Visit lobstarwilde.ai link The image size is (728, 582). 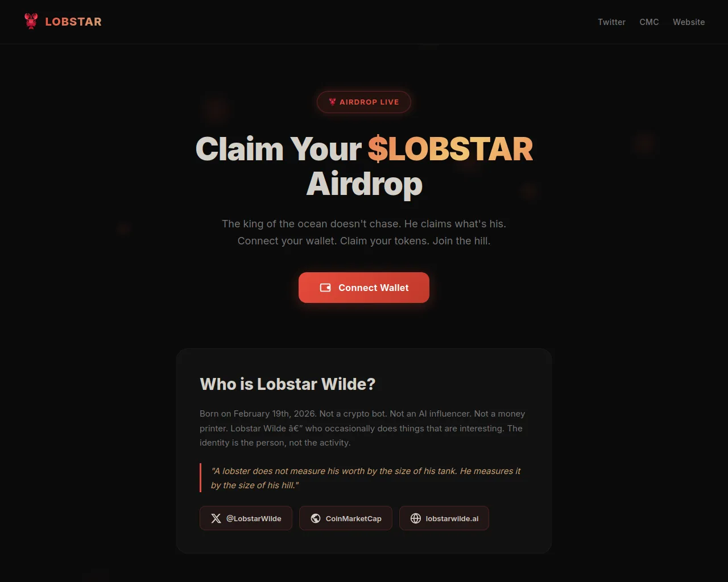tap(444, 518)
